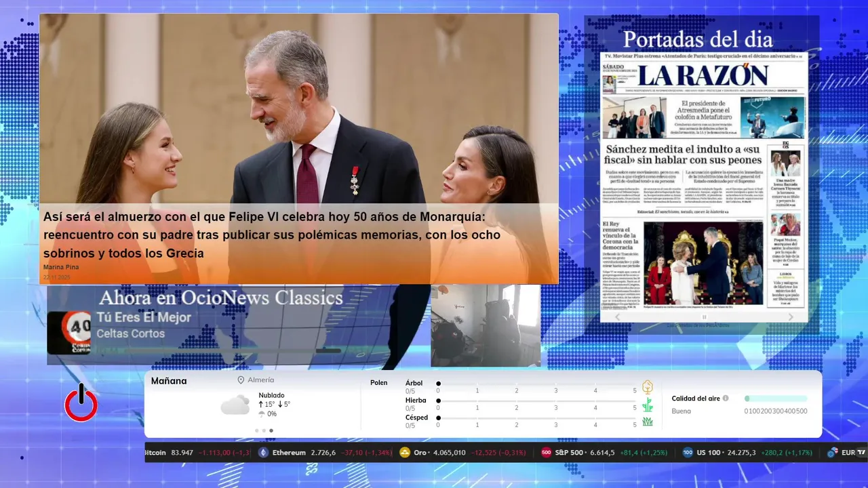Click the 5° low temperature value
868x488 pixels.
[286, 405]
